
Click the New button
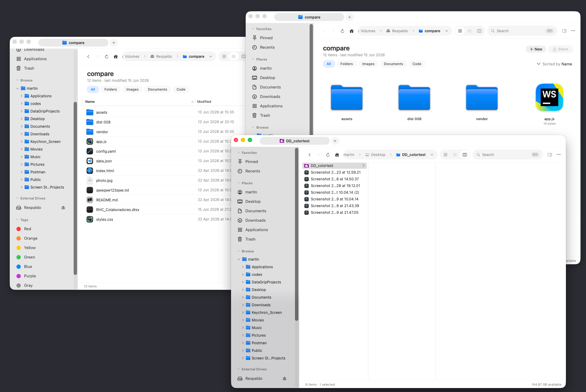536,49
